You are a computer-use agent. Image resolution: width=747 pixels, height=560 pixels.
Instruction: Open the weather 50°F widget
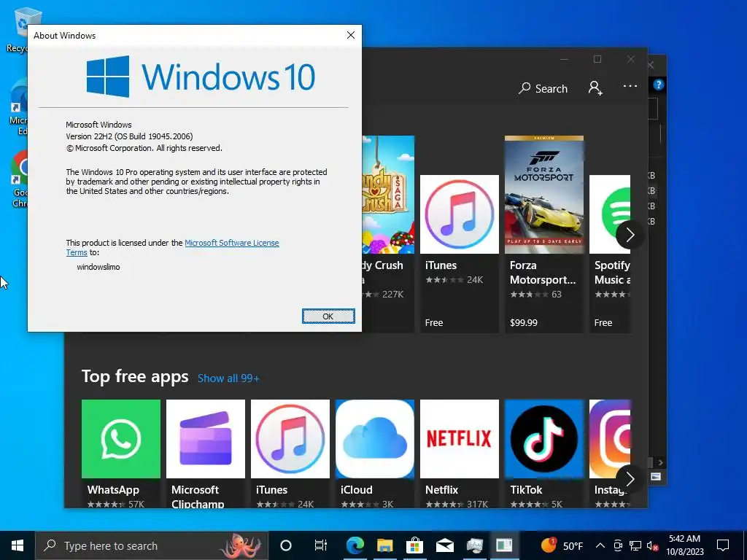coord(562,545)
